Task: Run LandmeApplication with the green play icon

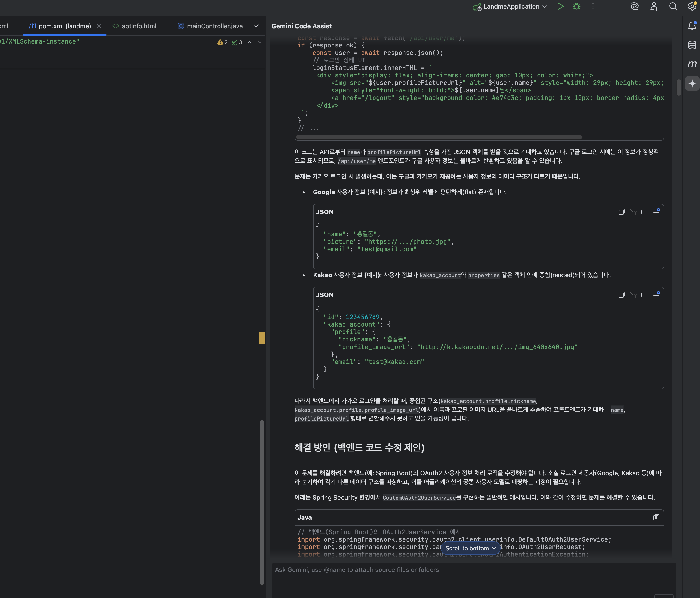Action: pyautogui.click(x=560, y=6)
